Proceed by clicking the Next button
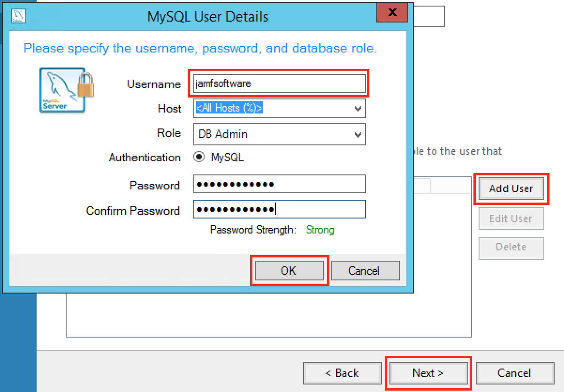This screenshot has width=564, height=392. 428,373
